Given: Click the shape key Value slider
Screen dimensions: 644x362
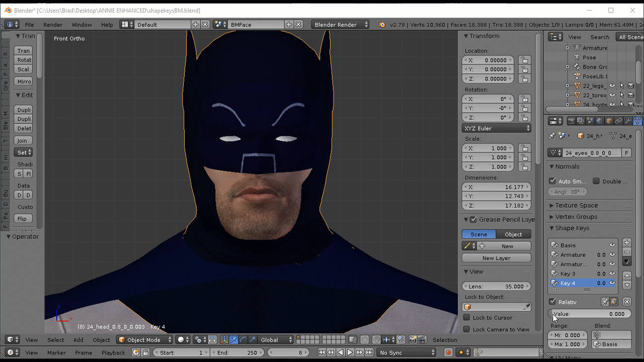Looking at the screenshot, I should pos(589,314).
